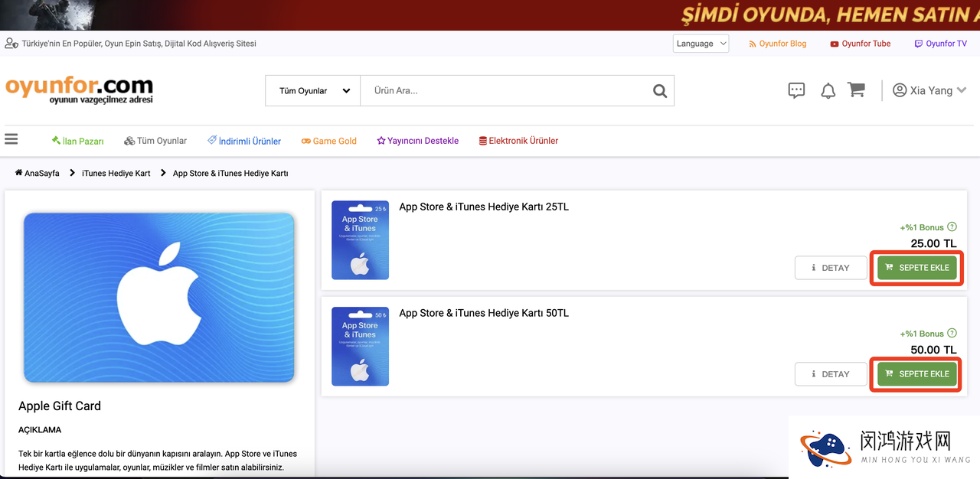Screen dimensions: 980x479
Task: Open Tüm Oyunlar in the navigation bar
Action: point(155,141)
